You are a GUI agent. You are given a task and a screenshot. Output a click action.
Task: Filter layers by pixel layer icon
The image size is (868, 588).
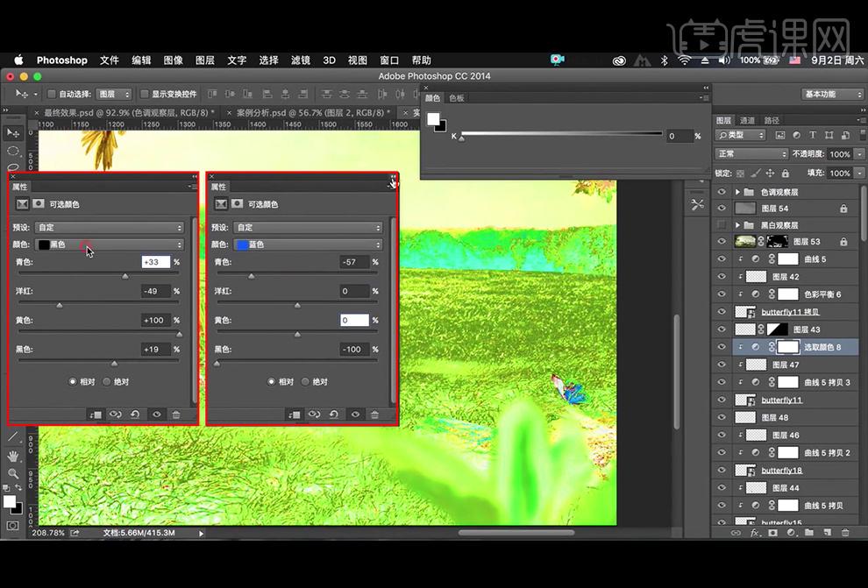[x=780, y=135]
